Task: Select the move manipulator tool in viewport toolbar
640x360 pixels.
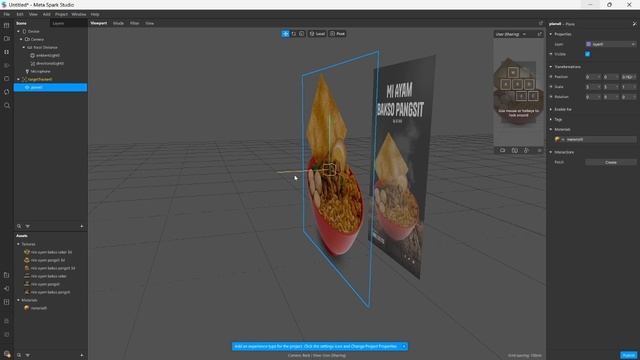Action: [285, 34]
